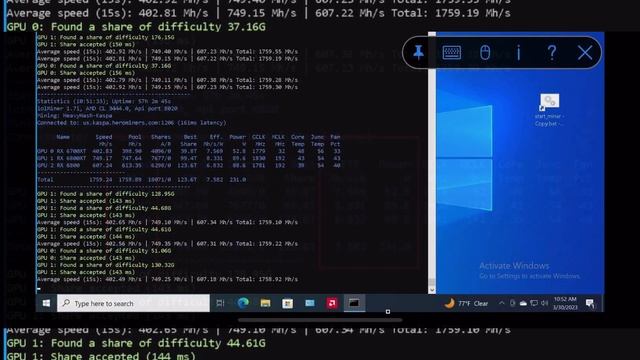
Task: Select the 'difficulty 51.06G' share line
Action: 104,251
